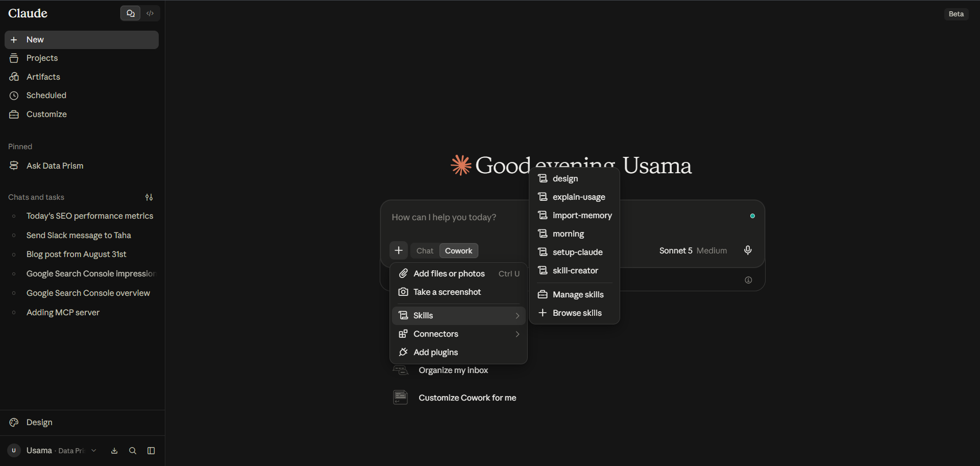Open chat Today's SEO performance metrics

point(82,216)
